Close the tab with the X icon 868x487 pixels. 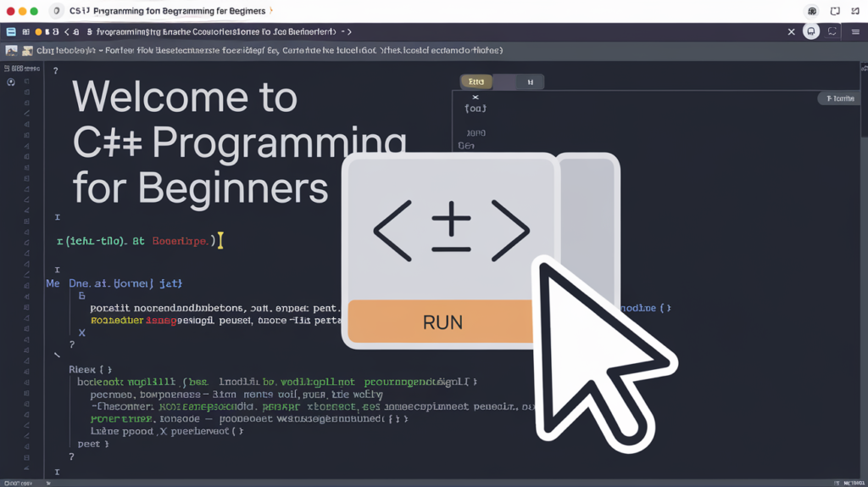(x=792, y=31)
